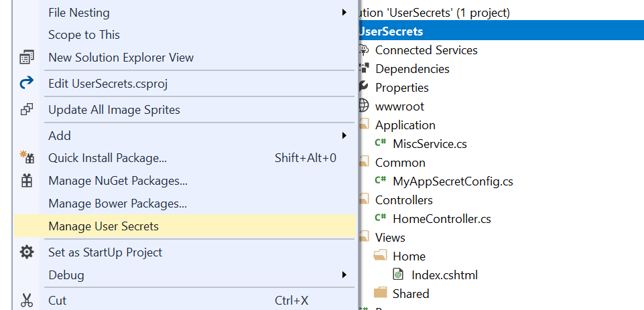Click the Manage NuGet Packages gift icon

click(x=27, y=181)
